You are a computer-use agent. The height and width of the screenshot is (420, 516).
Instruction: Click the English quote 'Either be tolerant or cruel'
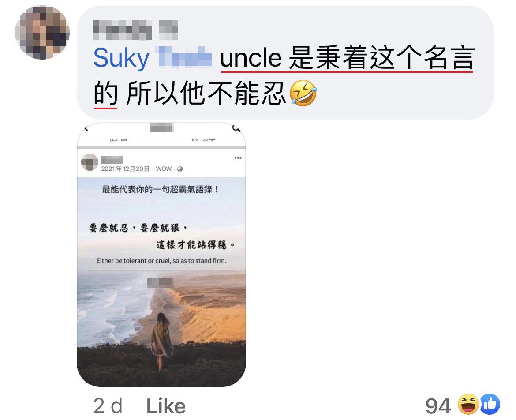tap(161, 260)
